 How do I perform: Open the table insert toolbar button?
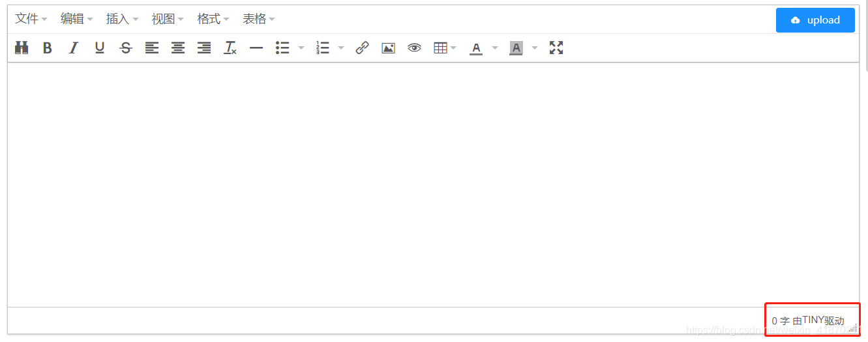445,48
